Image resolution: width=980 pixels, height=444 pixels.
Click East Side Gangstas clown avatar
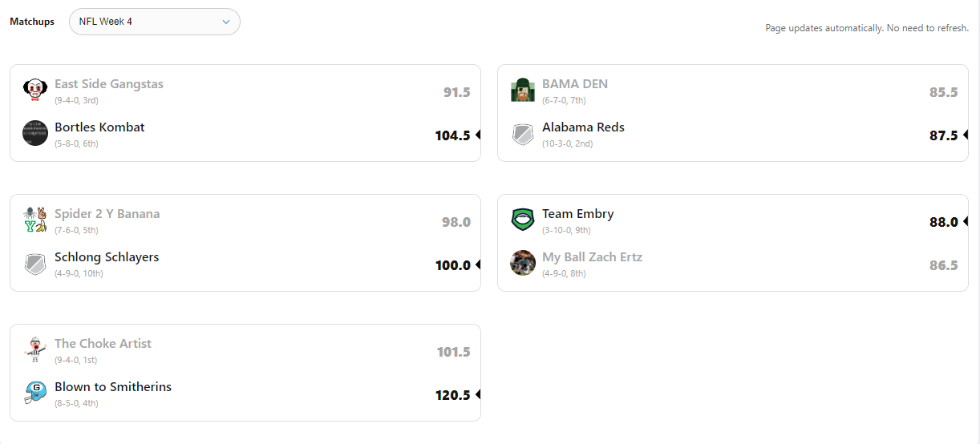pos(35,90)
